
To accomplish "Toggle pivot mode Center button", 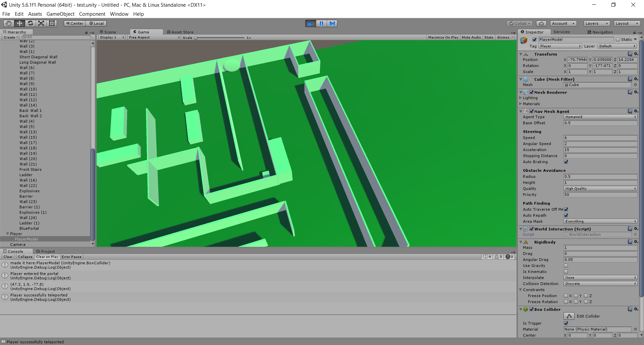I will pyautogui.click(x=75, y=23).
